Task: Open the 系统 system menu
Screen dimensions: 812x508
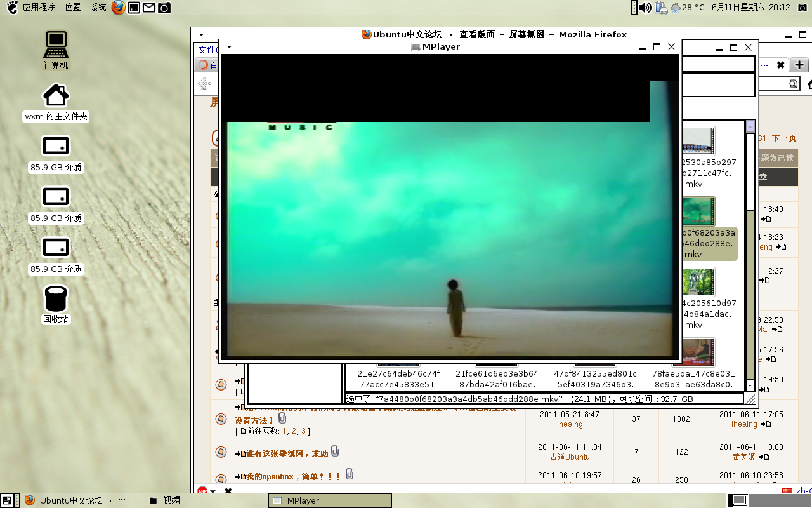Action: tap(98, 8)
